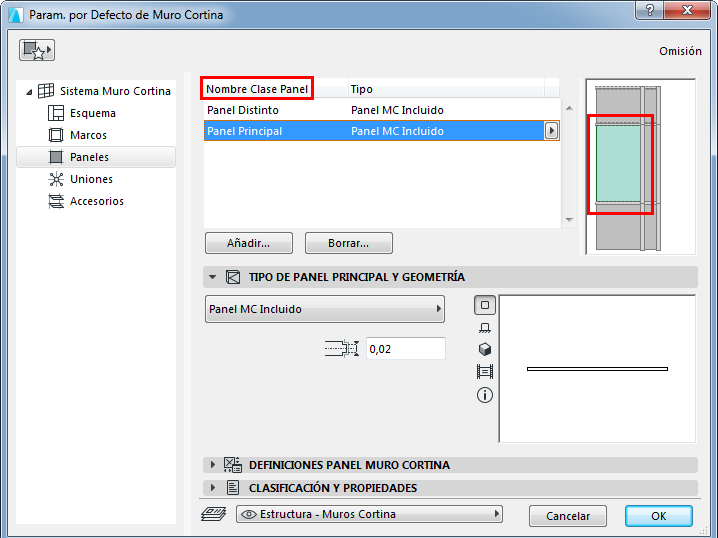Click the Clasificación y Propiedades section icon
Image resolution: width=718 pixels, height=538 pixels.
pyautogui.click(x=233, y=488)
